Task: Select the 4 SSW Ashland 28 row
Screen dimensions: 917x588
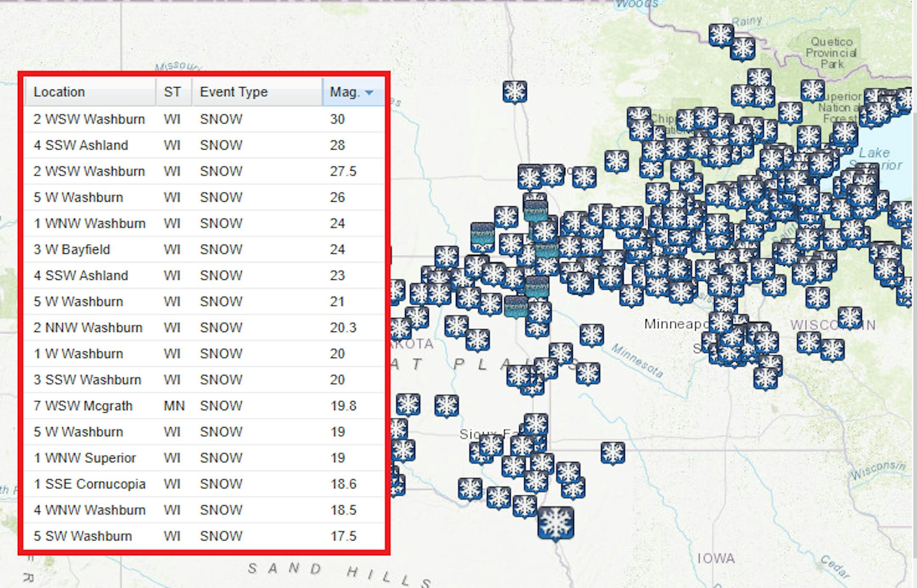Action: (204, 145)
